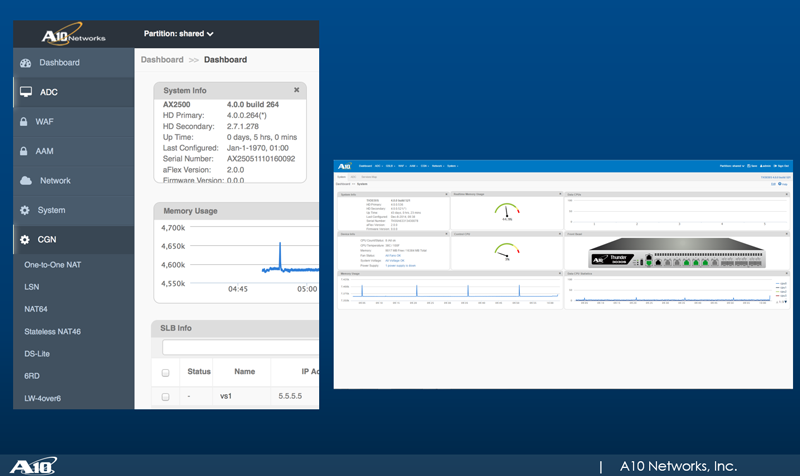
Task: Close the System Info panel
Action: [x=296, y=90]
